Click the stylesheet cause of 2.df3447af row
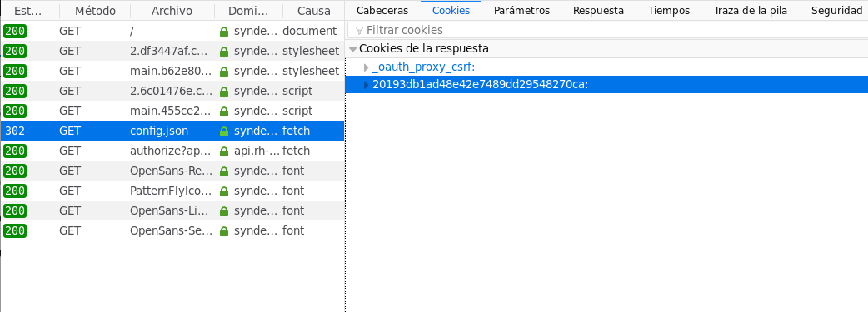This screenshot has height=312, width=868. tap(311, 51)
